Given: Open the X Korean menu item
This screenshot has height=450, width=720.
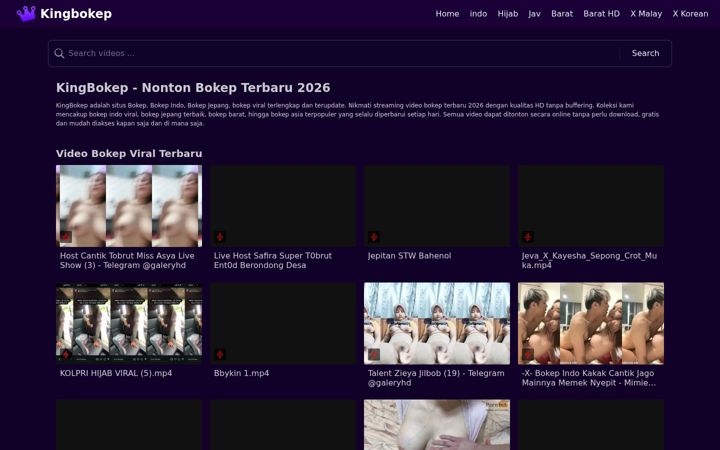Looking at the screenshot, I should [690, 14].
